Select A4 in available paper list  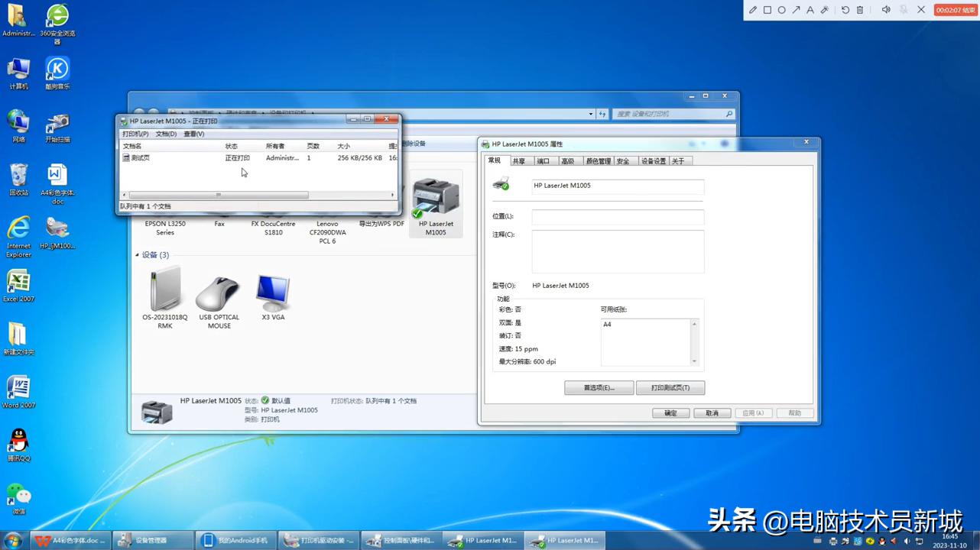(x=607, y=325)
